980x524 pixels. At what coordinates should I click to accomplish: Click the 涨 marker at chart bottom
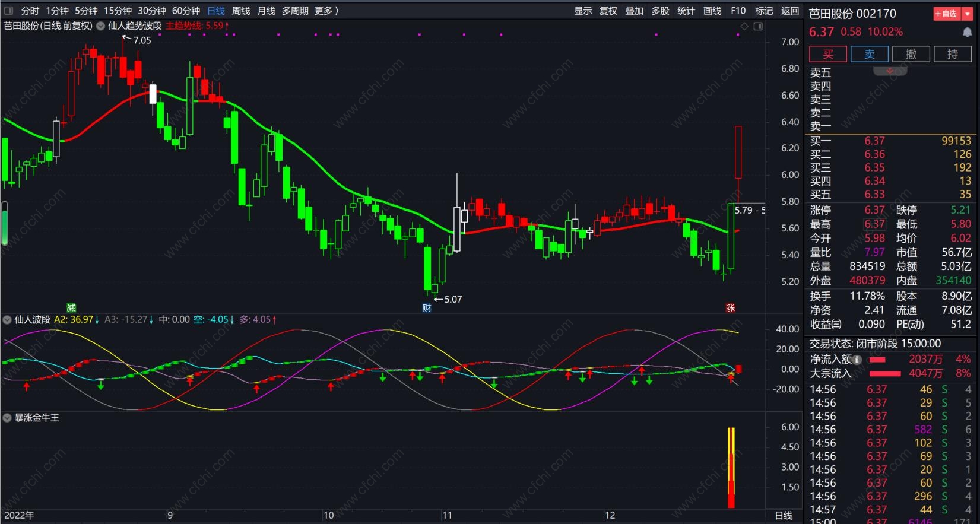click(x=730, y=307)
